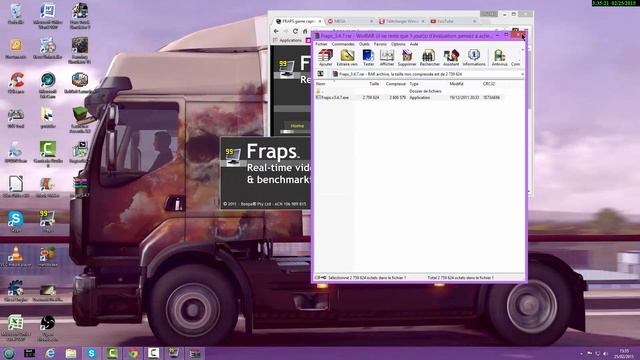Click the Extraire vers toolbar icon
640x360 pixels.
tap(347, 58)
